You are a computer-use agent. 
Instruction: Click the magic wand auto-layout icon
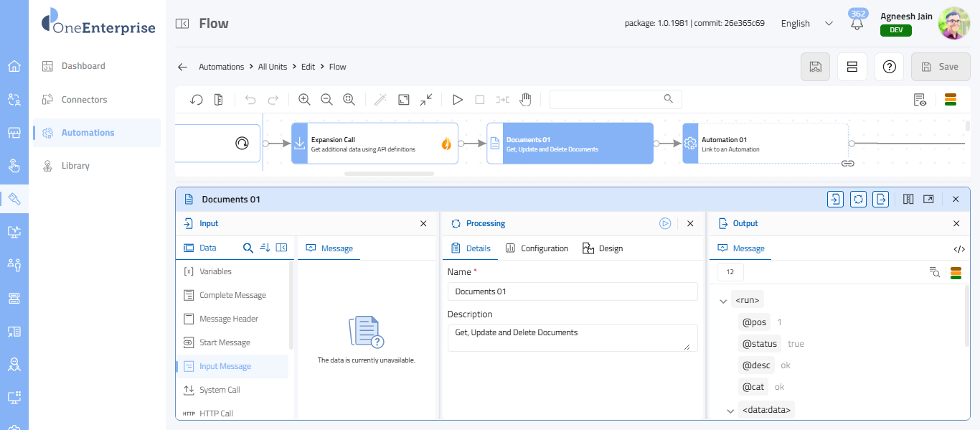coord(380,100)
